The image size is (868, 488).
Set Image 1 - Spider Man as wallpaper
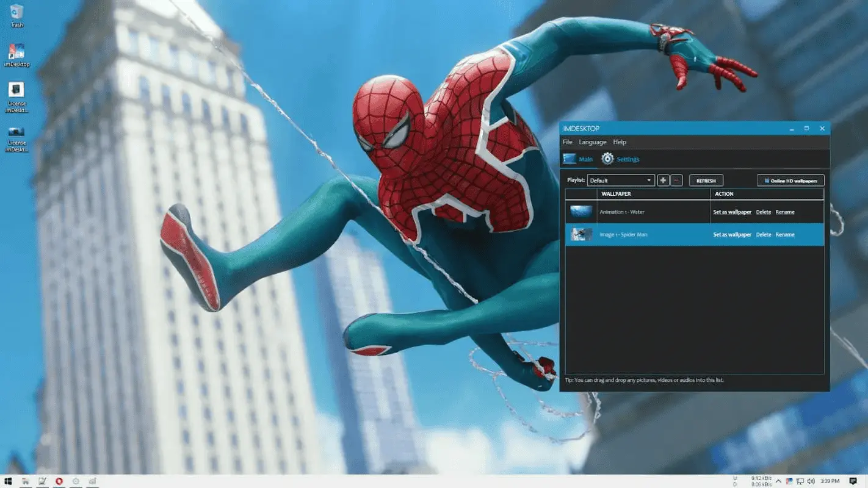point(732,235)
